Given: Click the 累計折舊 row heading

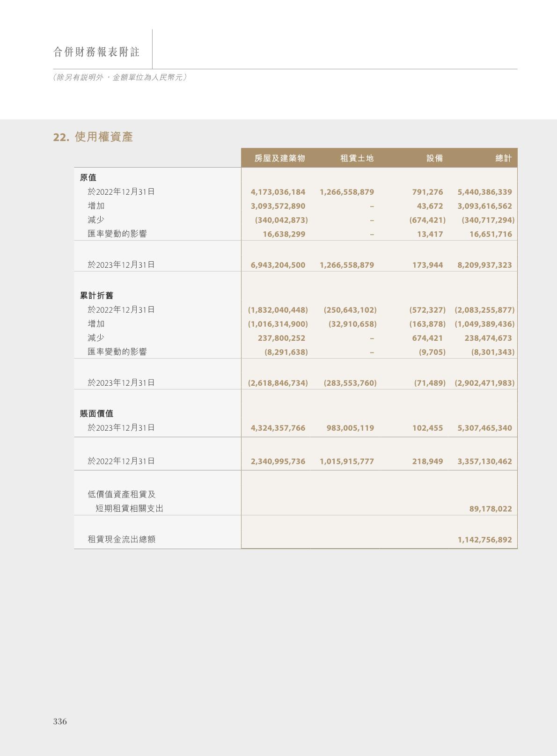Looking at the screenshot, I should tap(96, 295).
